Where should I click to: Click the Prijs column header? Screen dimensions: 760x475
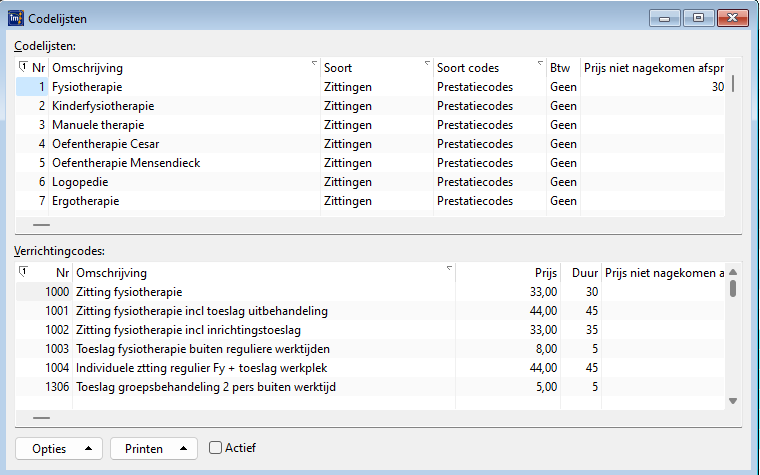tap(508, 273)
